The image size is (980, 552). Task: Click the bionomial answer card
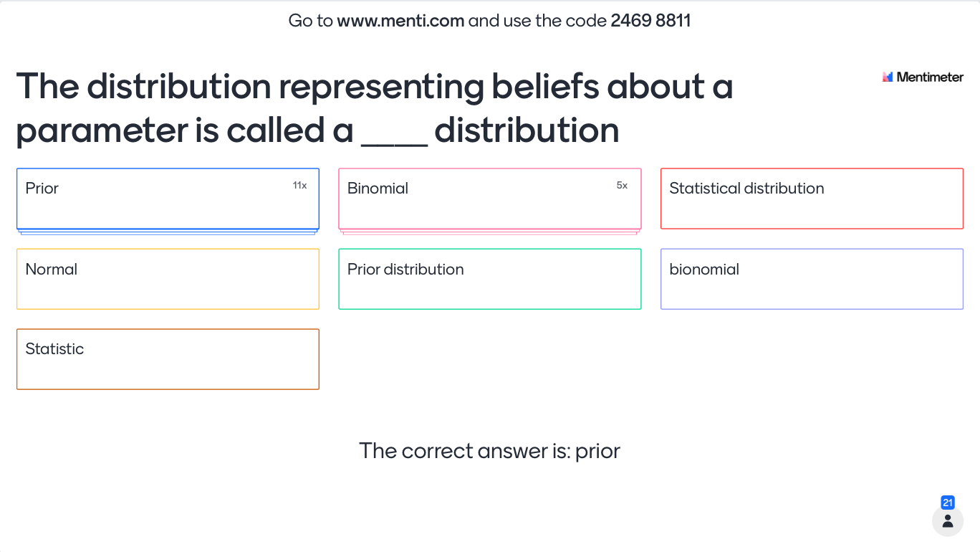(x=812, y=279)
